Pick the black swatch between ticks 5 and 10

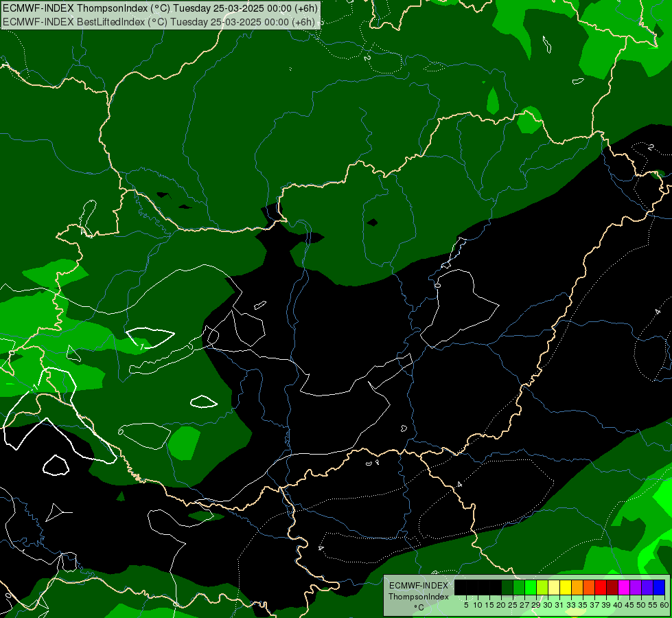point(472,587)
